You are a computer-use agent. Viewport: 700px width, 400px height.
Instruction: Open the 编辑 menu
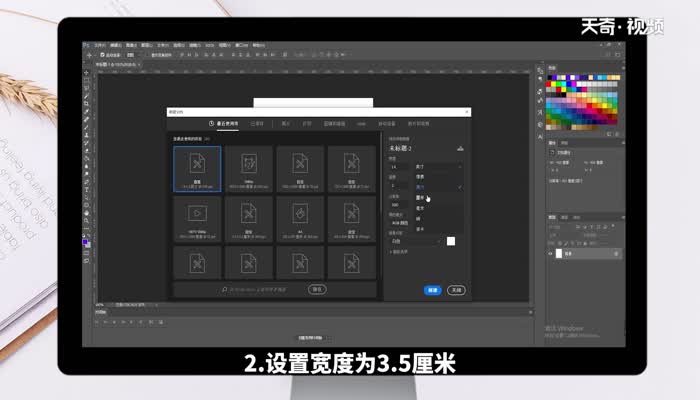click(x=116, y=46)
